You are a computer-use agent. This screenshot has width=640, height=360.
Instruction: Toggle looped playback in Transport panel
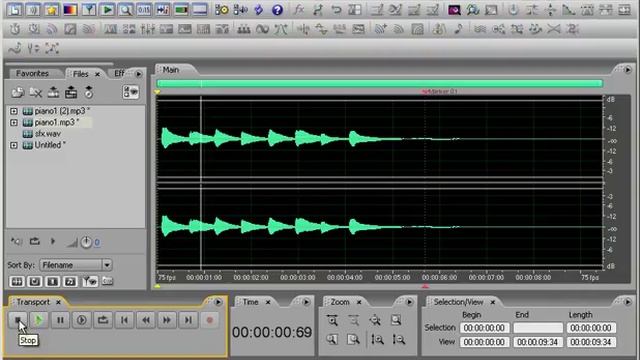pos(102,320)
